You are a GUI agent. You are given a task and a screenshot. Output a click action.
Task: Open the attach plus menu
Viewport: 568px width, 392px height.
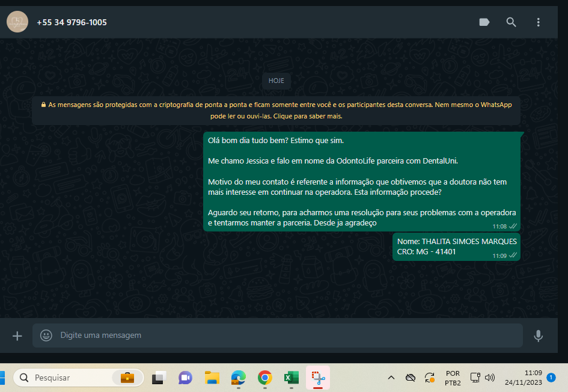[17, 335]
